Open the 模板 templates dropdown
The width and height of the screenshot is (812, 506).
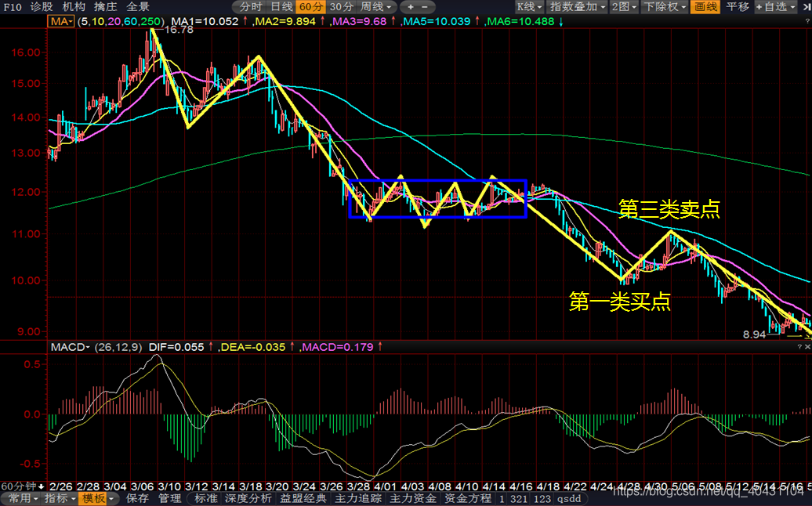pyautogui.click(x=97, y=498)
